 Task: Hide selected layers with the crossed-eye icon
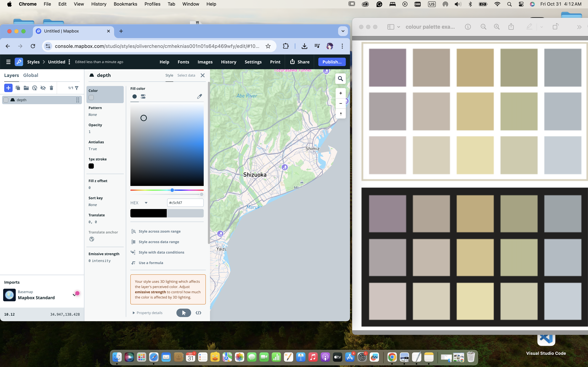click(43, 88)
